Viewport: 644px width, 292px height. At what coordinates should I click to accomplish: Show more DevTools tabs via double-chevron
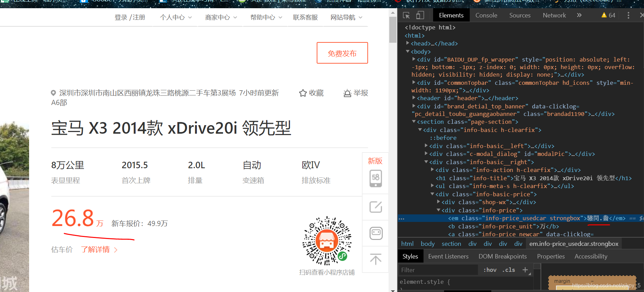pyautogui.click(x=579, y=15)
